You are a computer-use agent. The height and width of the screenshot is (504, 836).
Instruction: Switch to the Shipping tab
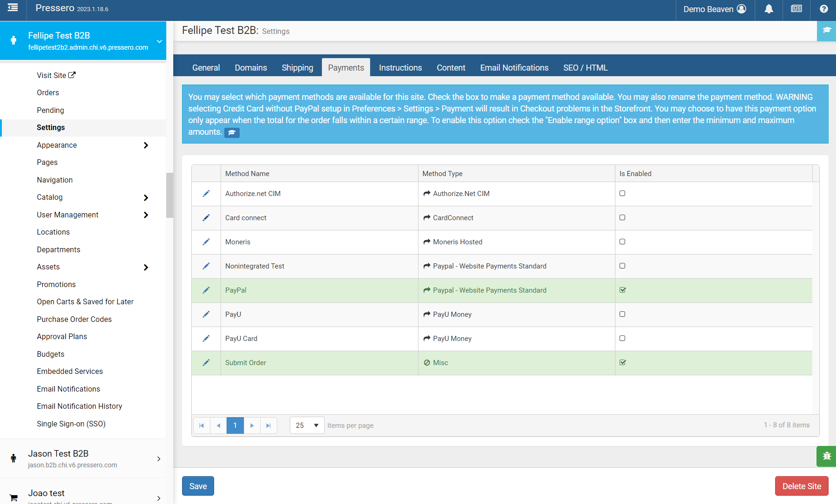coord(297,68)
